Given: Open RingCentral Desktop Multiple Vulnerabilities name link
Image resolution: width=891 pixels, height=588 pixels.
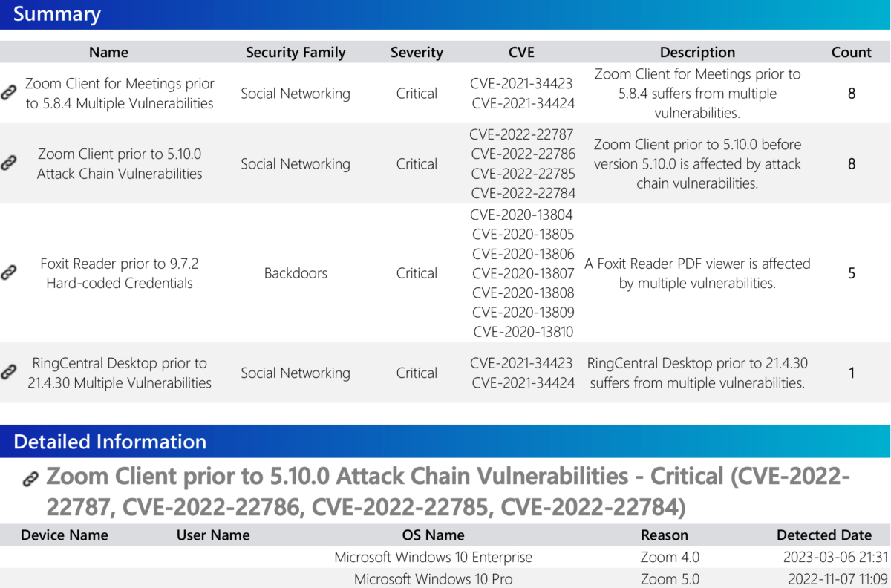Looking at the screenshot, I should click(120, 373).
